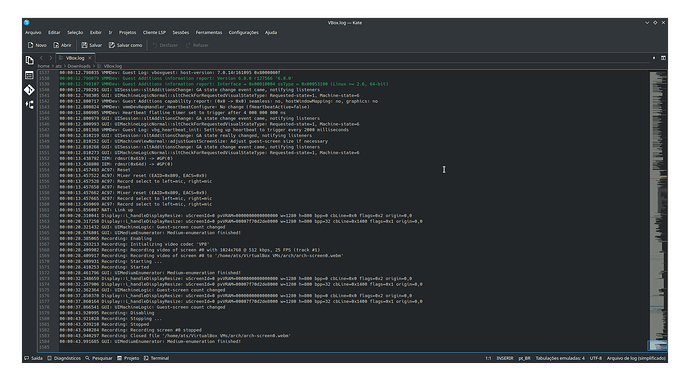The image size is (690, 389).
Task: Open the Editar menu
Action: click(x=54, y=32)
